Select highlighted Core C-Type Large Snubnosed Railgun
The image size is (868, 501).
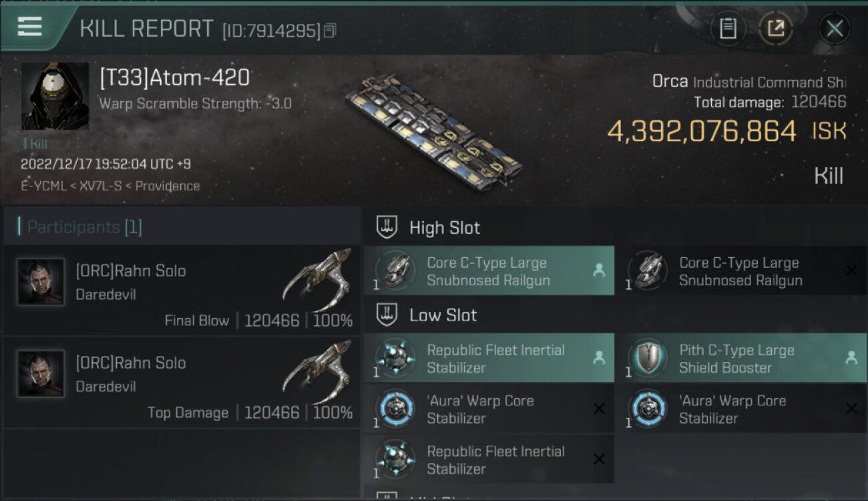(487, 271)
